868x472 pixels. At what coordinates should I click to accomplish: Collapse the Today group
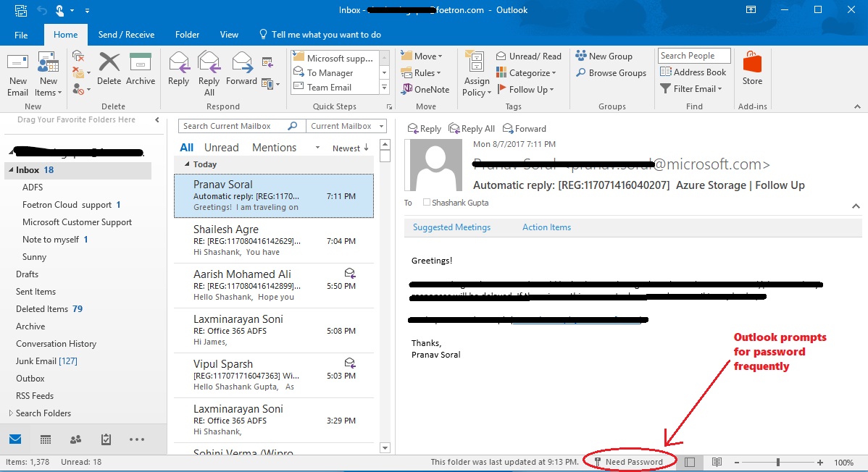187,164
